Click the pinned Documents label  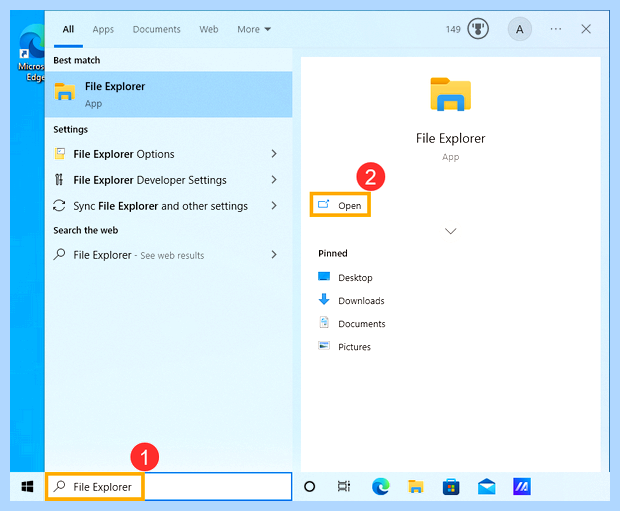click(361, 324)
